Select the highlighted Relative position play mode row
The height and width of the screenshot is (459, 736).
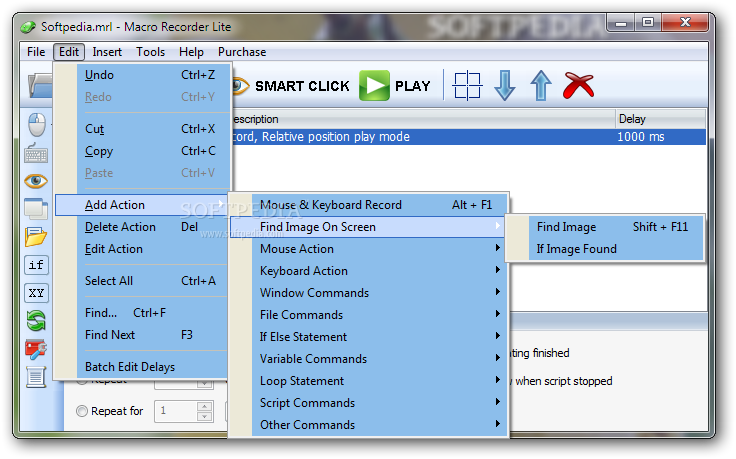(x=468, y=137)
